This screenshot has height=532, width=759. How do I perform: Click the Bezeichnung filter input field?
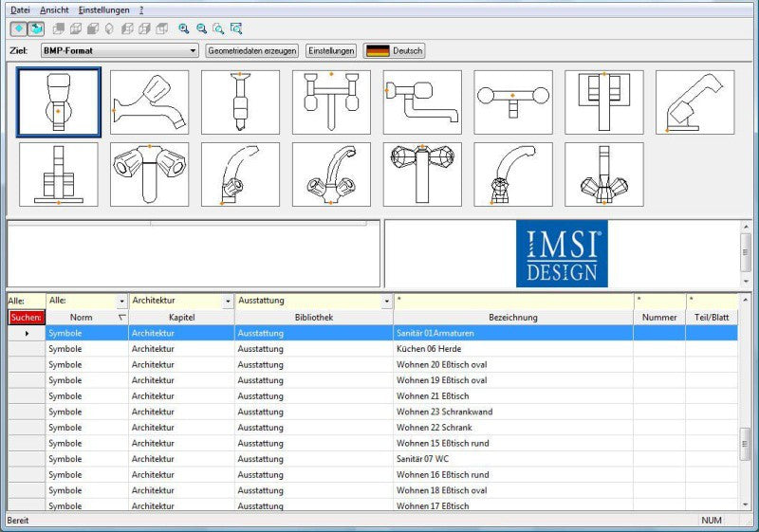tap(513, 301)
